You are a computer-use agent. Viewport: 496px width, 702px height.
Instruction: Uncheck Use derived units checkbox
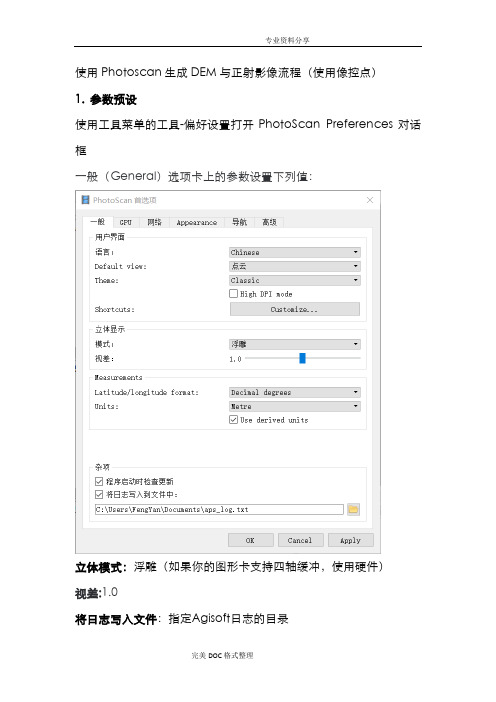click(x=233, y=419)
